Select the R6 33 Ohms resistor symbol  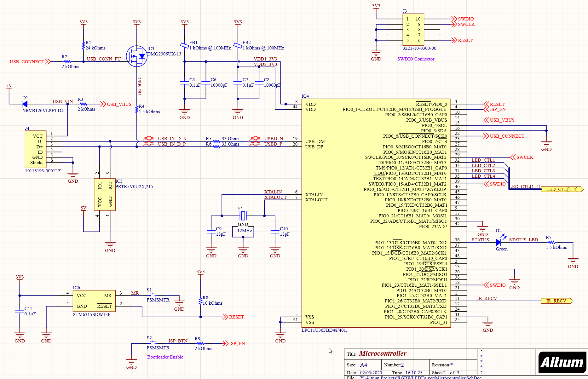point(216,146)
